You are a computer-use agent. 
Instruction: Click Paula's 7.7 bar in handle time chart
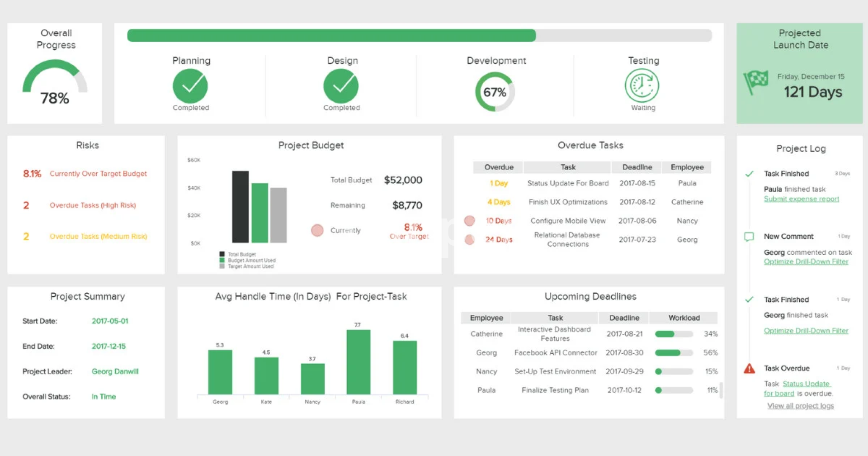click(x=359, y=362)
